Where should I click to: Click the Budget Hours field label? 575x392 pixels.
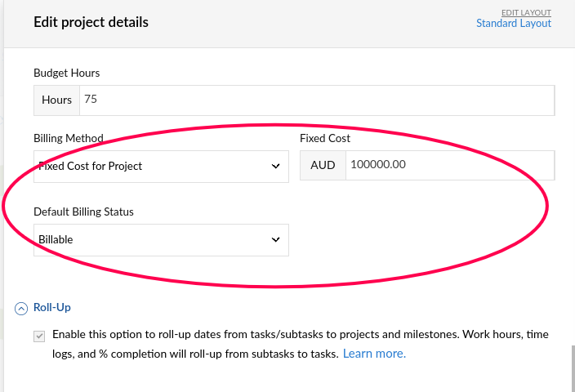(66, 73)
